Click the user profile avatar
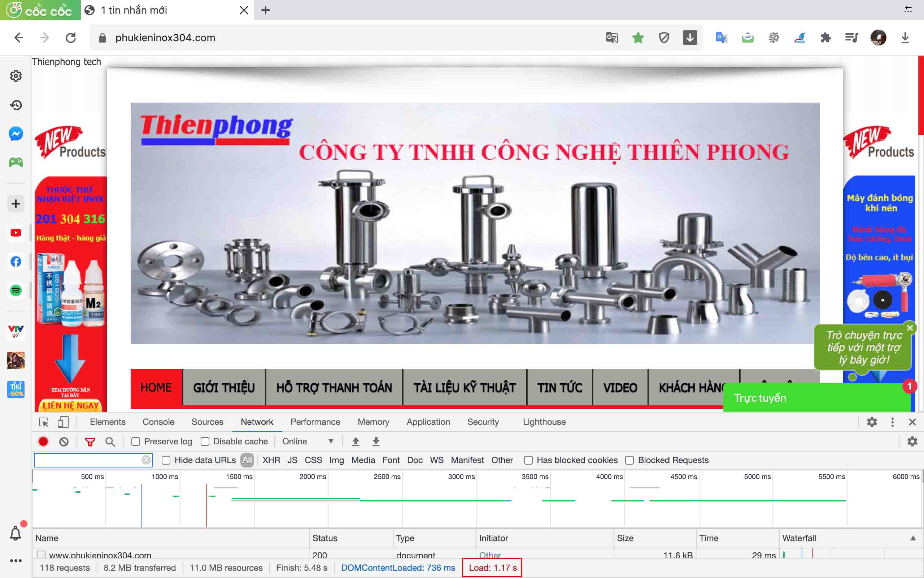Image resolution: width=924 pixels, height=578 pixels. [878, 38]
